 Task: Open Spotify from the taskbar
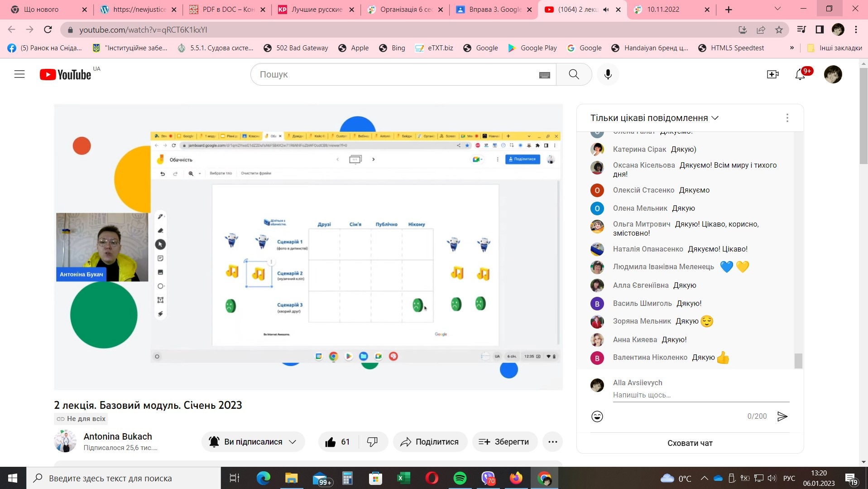click(x=460, y=478)
